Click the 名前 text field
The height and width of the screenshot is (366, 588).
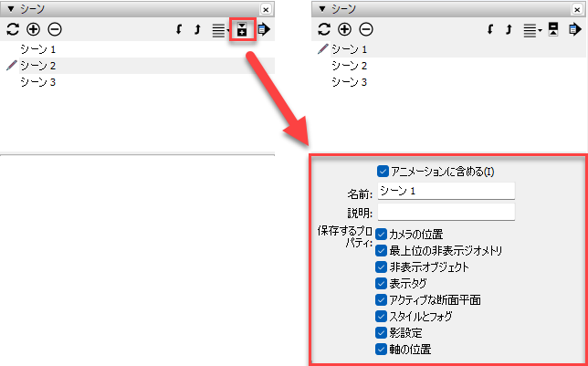coord(446,191)
